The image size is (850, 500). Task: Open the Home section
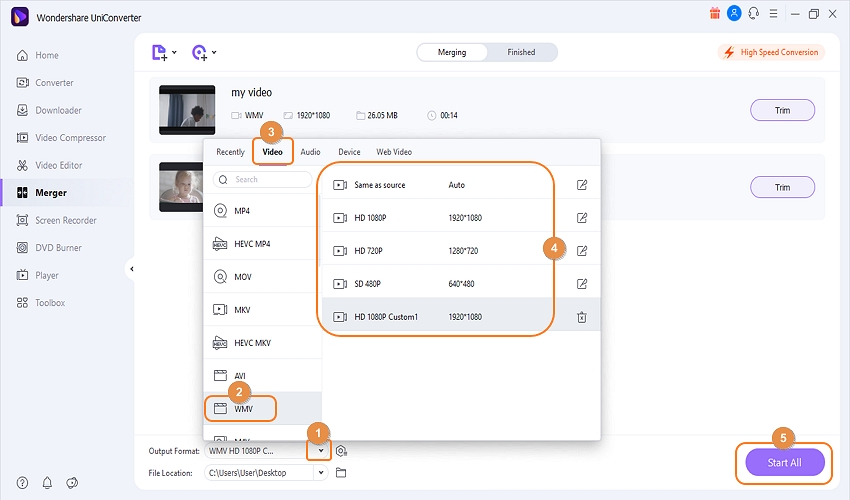(38, 55)
